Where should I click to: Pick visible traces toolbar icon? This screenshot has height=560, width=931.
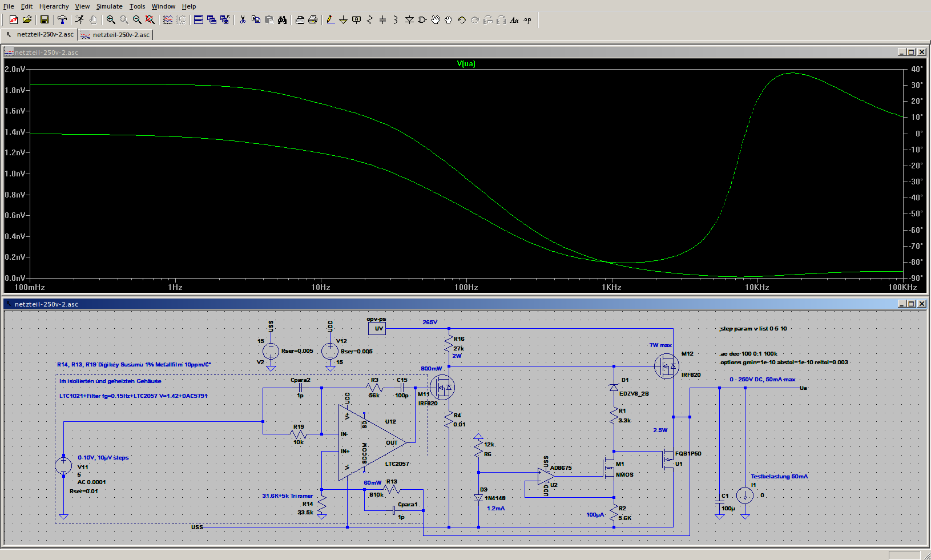click(168, 20)
